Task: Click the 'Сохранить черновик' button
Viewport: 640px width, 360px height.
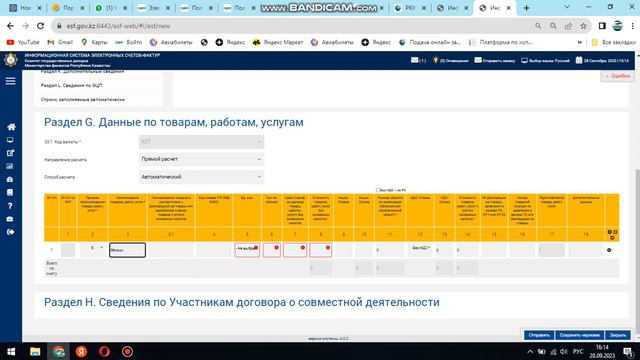Action: tap(579, 335)
